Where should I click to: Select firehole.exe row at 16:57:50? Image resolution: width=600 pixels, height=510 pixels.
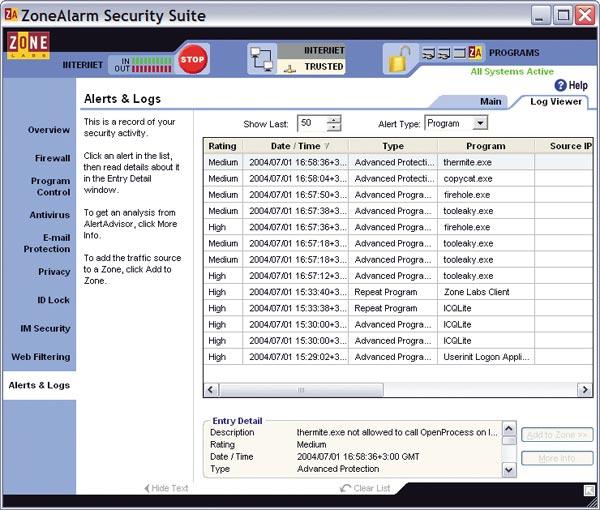click(x=398, y=195)
